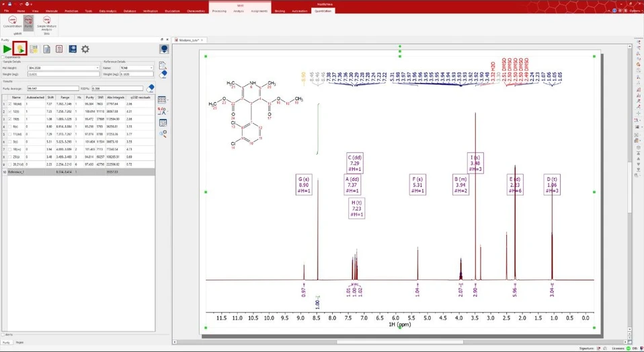Switch to the Processing ribbon tab

click(x=219, y=11)
